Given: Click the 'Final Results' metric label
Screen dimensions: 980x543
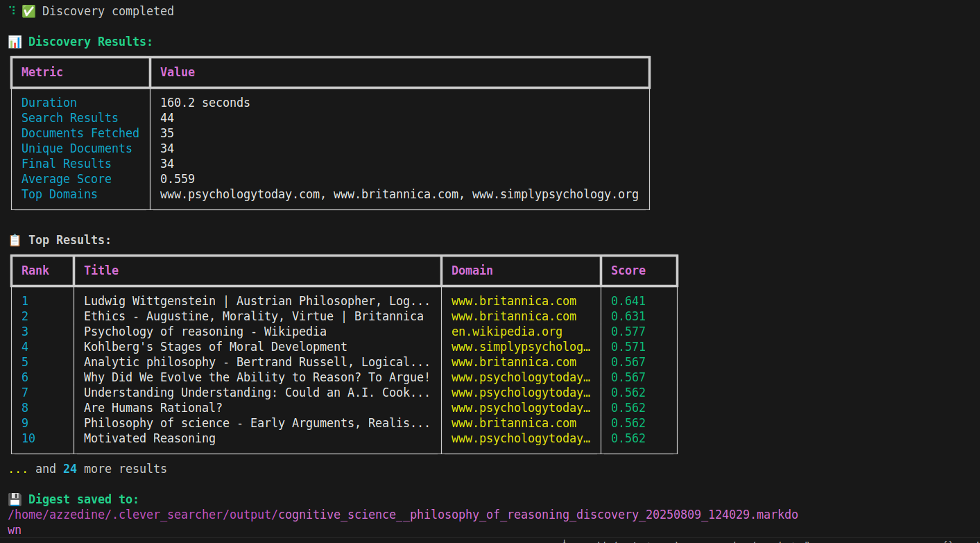Looking at the screenshot, I should (x=67, y=164).
